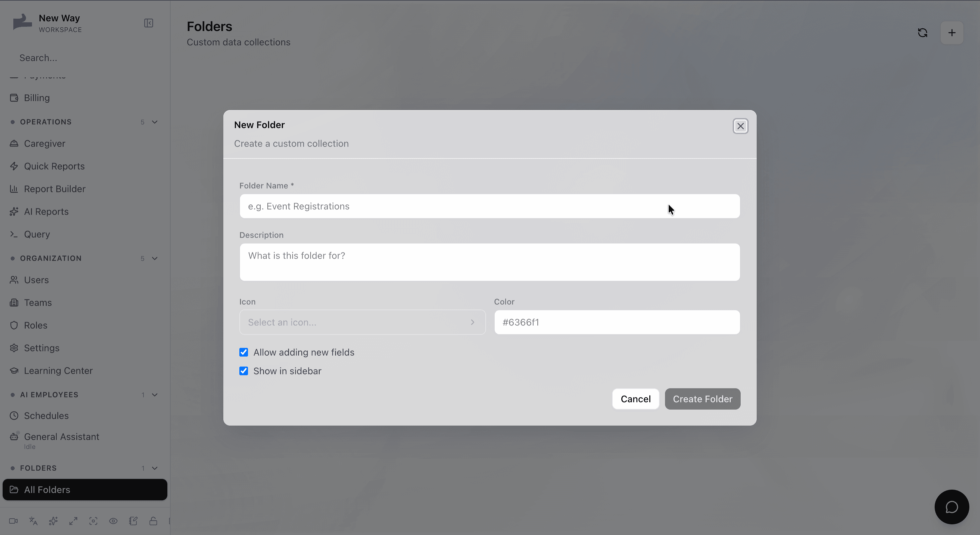Open the Select an icon dropdown
Viewport: 980px width, 535px height.
coord(362,322)
